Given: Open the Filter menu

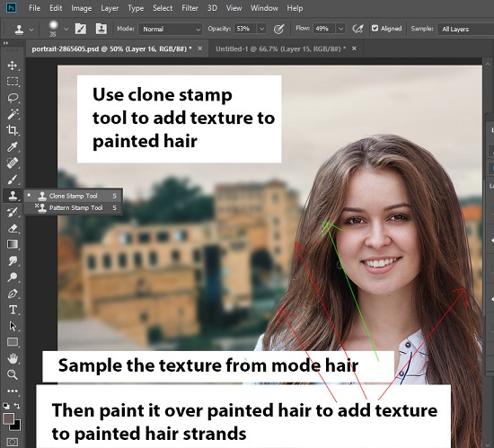Looking at the screenshot, I should click(x=190, y=8).
